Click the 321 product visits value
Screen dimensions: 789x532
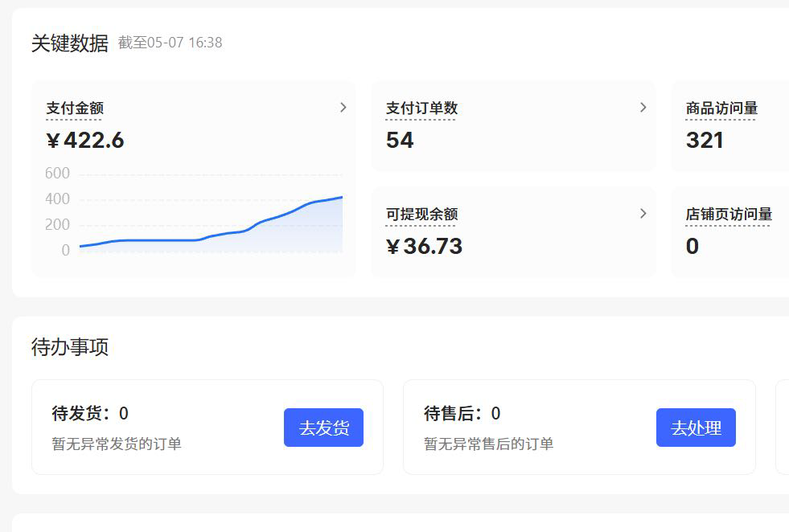click(x=705, y=141)
